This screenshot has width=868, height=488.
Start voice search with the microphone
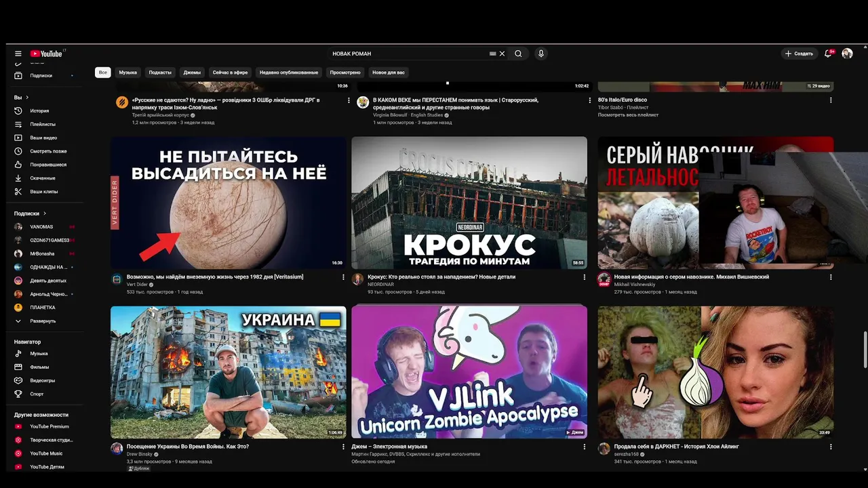coord(540,54)
